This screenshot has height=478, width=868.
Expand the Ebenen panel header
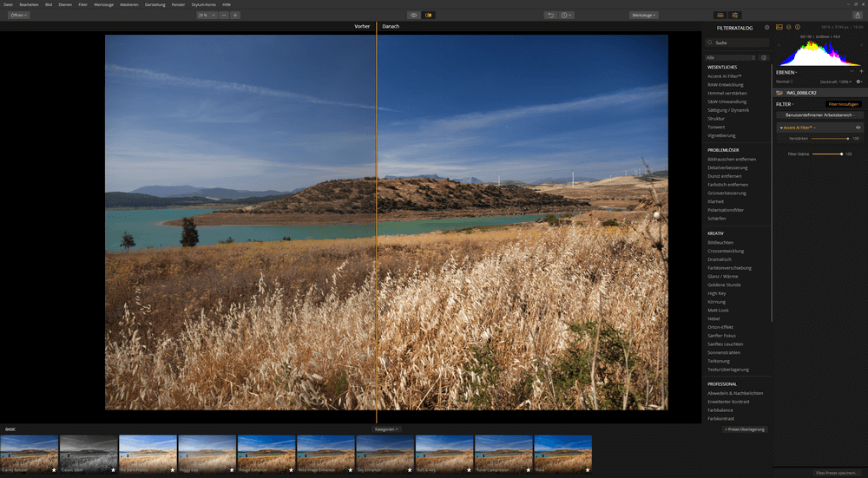(x=786, y=72)
